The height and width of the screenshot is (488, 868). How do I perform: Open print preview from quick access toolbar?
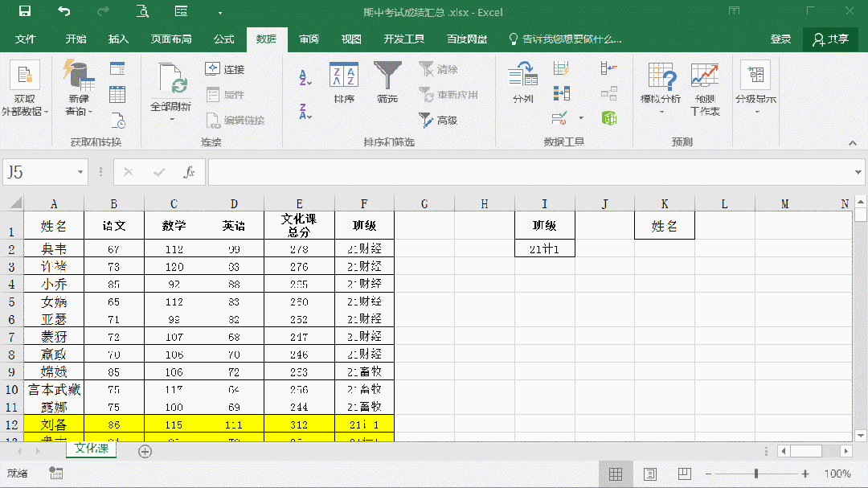(x=142, y=11)
